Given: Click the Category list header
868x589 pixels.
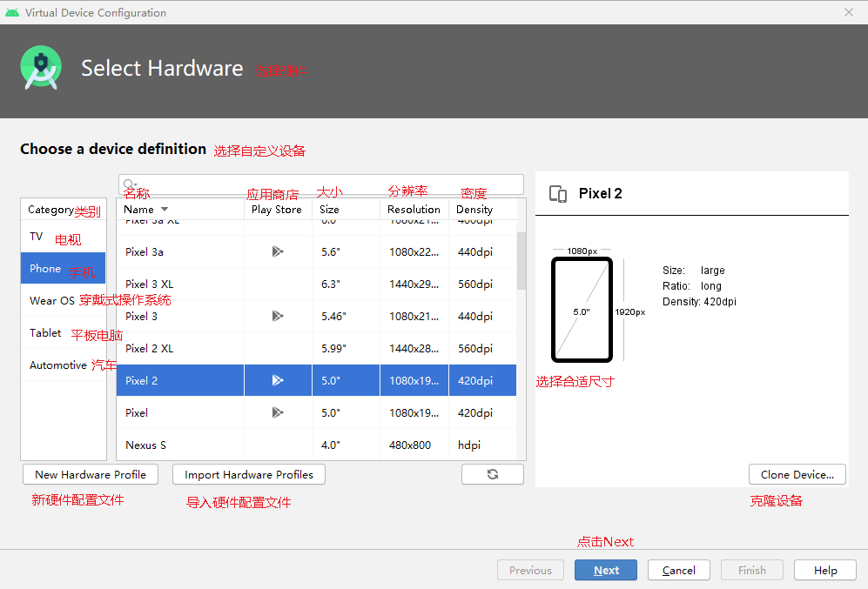Looking at the screenshot, I should pos(63,209).
